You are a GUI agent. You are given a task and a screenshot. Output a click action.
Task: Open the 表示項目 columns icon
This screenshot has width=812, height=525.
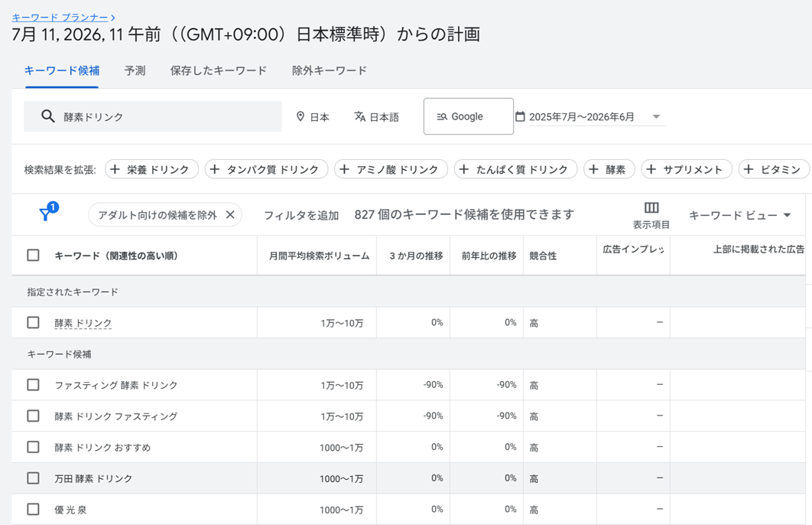click(x=651, y=208)
